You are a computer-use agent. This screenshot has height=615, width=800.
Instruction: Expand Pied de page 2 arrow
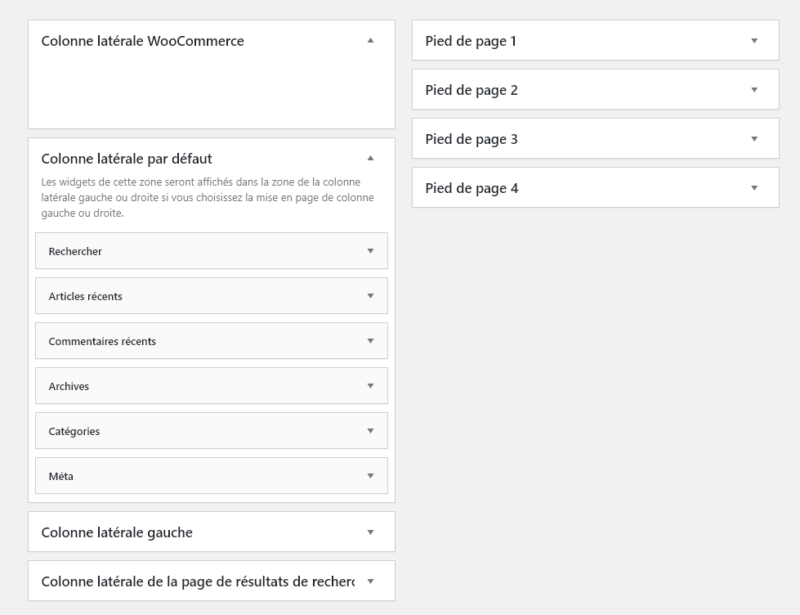(754, 89)
